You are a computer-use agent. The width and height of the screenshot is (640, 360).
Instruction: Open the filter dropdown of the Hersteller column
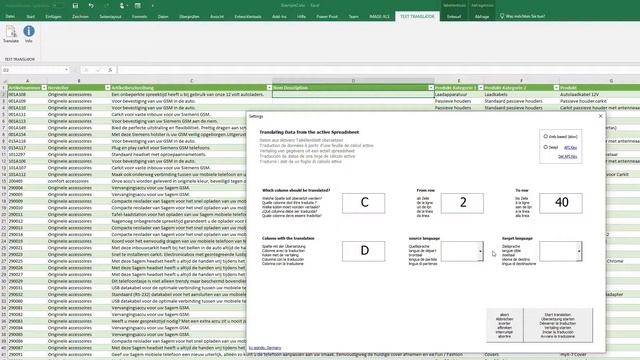(x=107, y=88)
